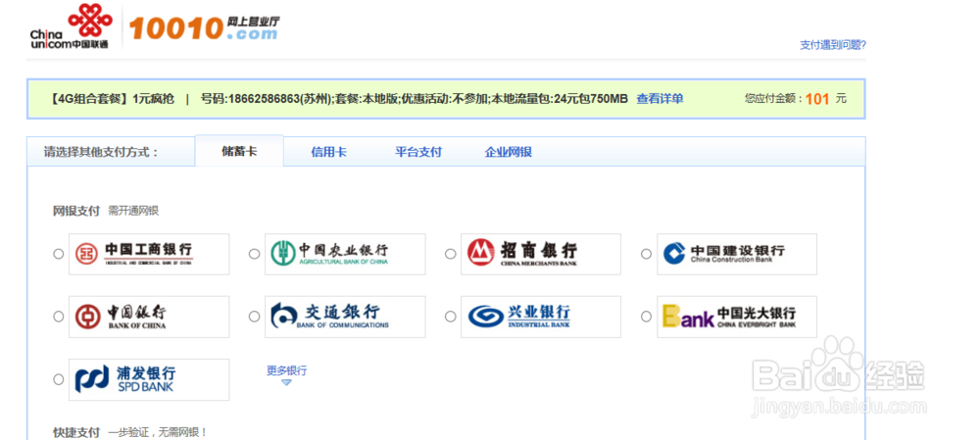
Task: Open the 支付遇到问题? help link
Action: (x=832, y=45)
